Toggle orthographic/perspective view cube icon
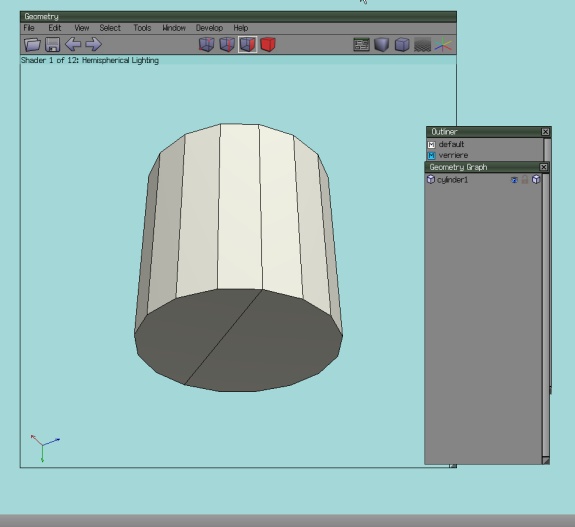This screenshot has height=527, width=575. (x=402, y=45)
